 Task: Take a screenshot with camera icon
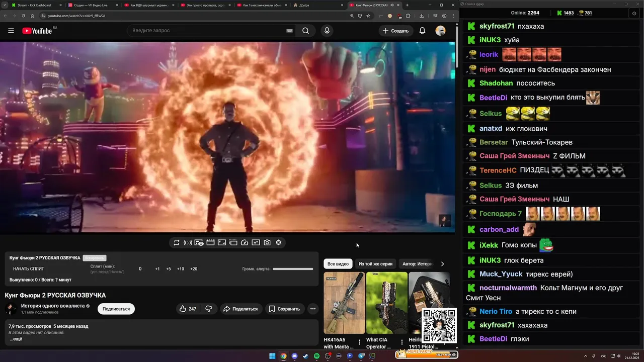point(267,242)
